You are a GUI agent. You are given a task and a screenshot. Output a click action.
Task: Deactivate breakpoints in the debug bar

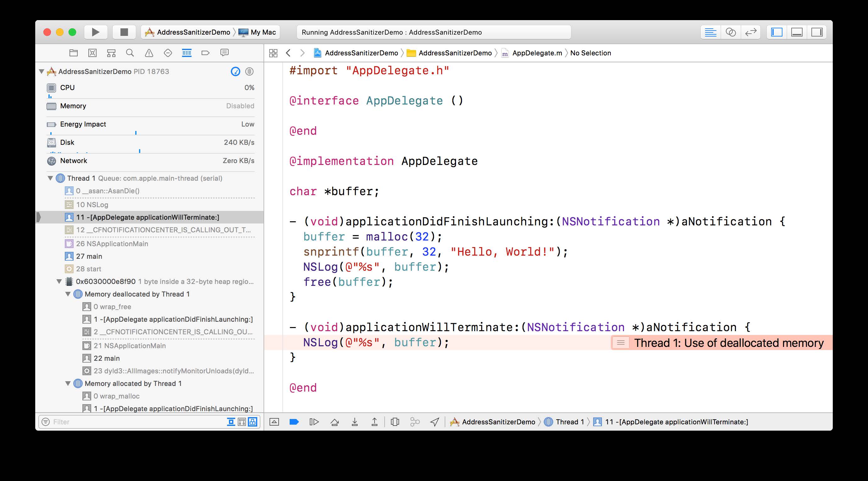pyautogui.click(x=294, y=422)
